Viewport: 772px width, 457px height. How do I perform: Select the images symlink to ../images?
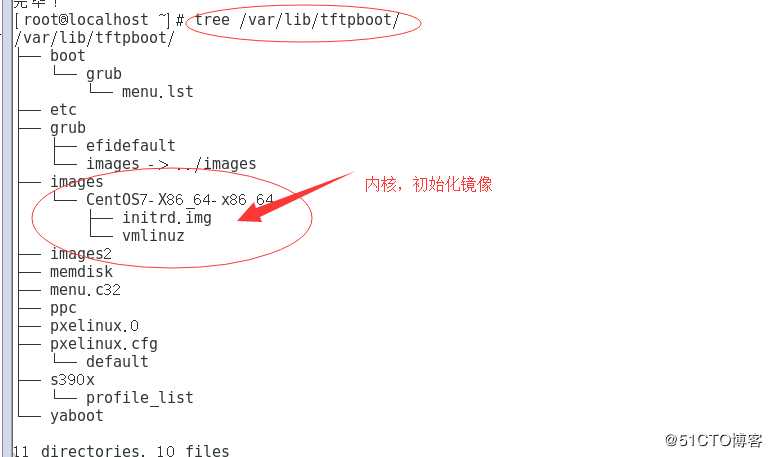pyautogui.click(x=171, y=164)
